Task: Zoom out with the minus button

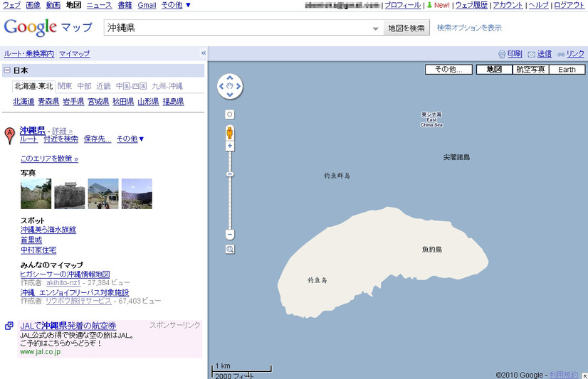Action: pyautogui.click(x=230, y=235)
